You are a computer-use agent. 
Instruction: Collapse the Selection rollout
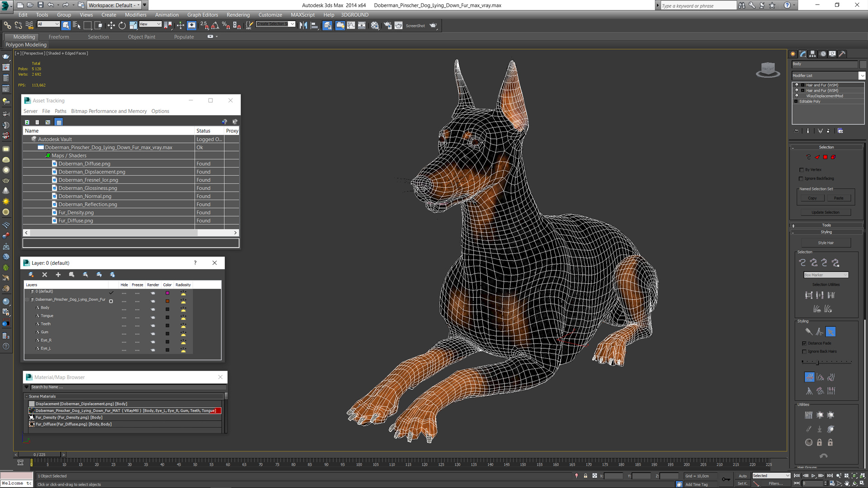pos(826,147)
